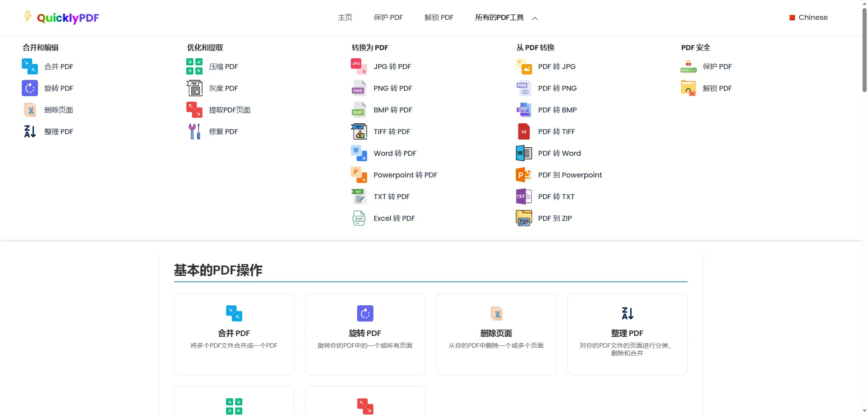Click the QuicklyPDF logo
Screen dimensions: 868x415
click(x=61, y=17)
